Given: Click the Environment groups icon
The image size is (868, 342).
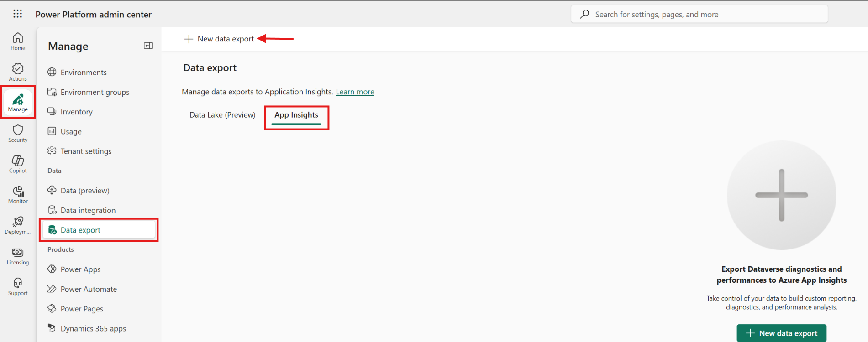Looking at the screenshot, I should 52,92.
